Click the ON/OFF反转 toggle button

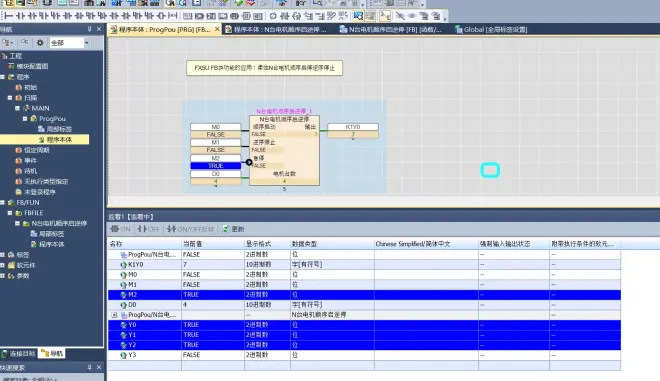click(x=191, y=229)
